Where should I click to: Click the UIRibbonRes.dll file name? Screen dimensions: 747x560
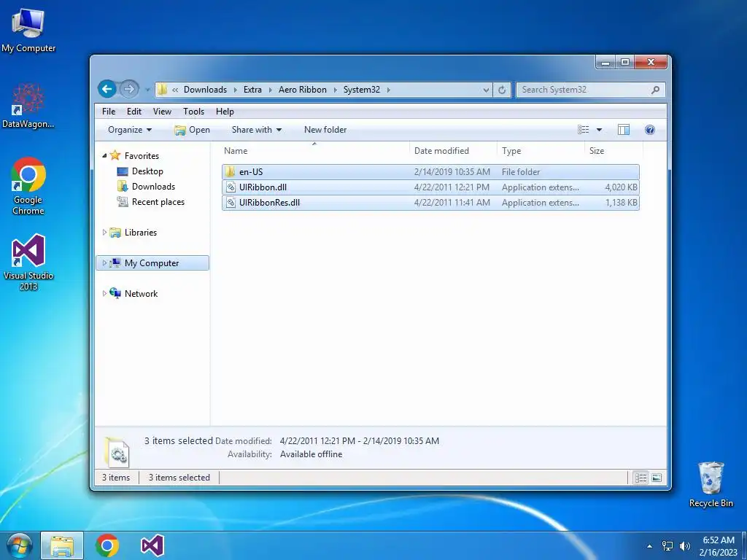click(270, 203)
